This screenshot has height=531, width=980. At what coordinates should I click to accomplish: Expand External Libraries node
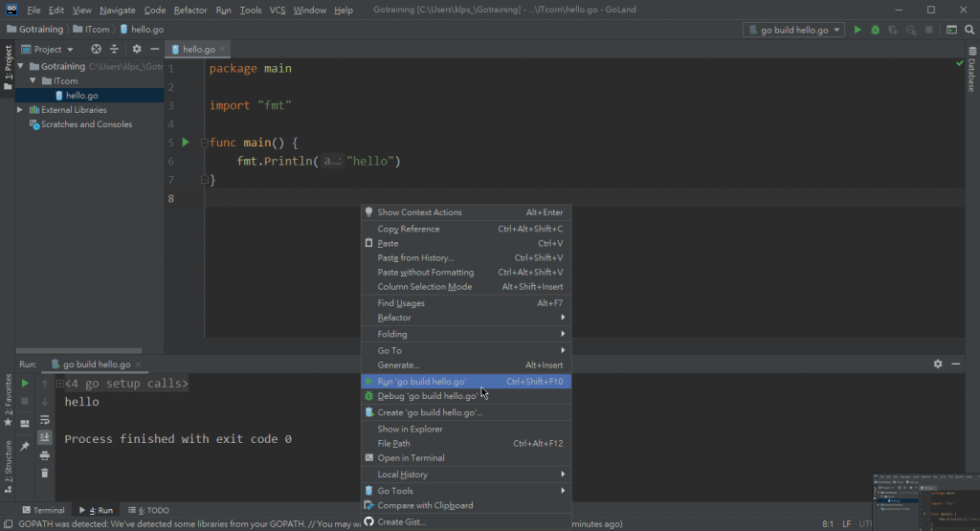coord(21,109)
